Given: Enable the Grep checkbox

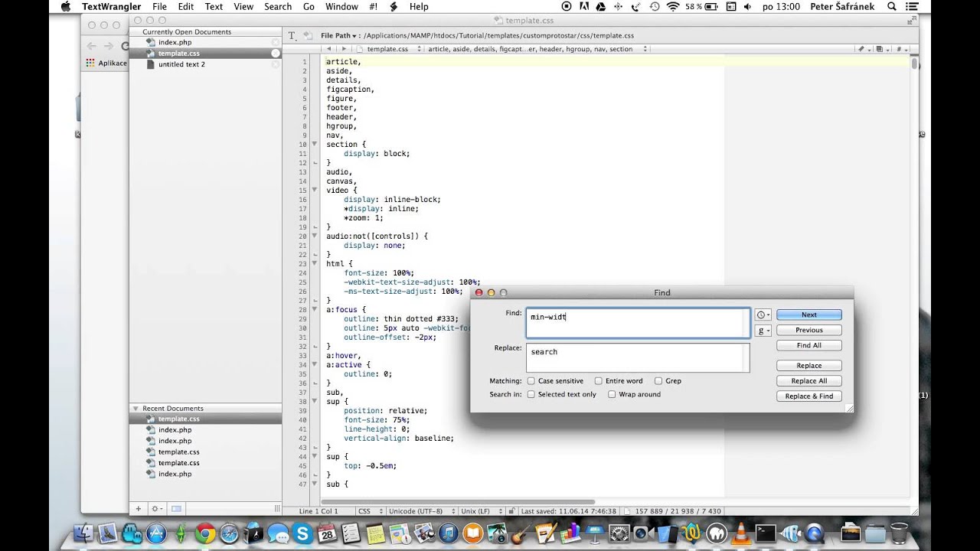Looking at the screenshot, I should 658,381.
